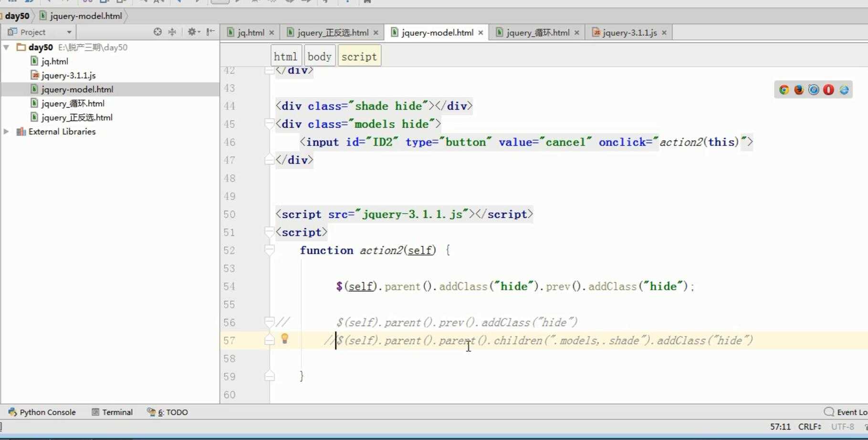Click gutter line number 54
Screen dimensions: 868x440
point(230,287)
